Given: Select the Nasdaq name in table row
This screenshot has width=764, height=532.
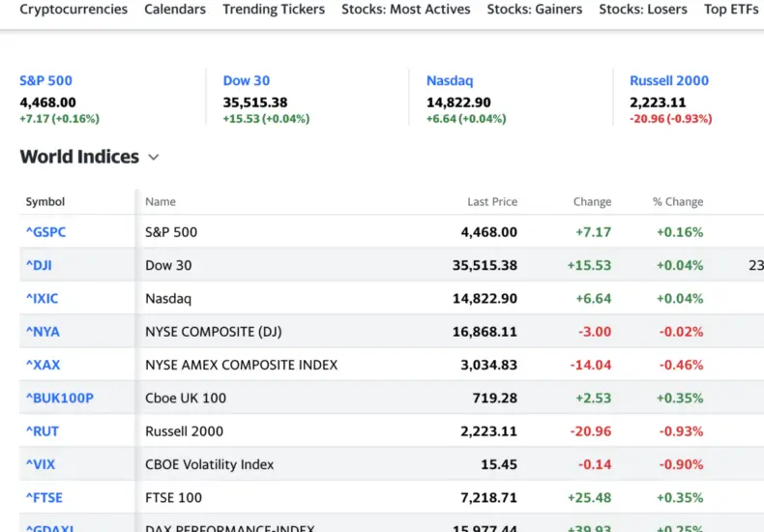Looking at the screenshot, I should [168, 298].
